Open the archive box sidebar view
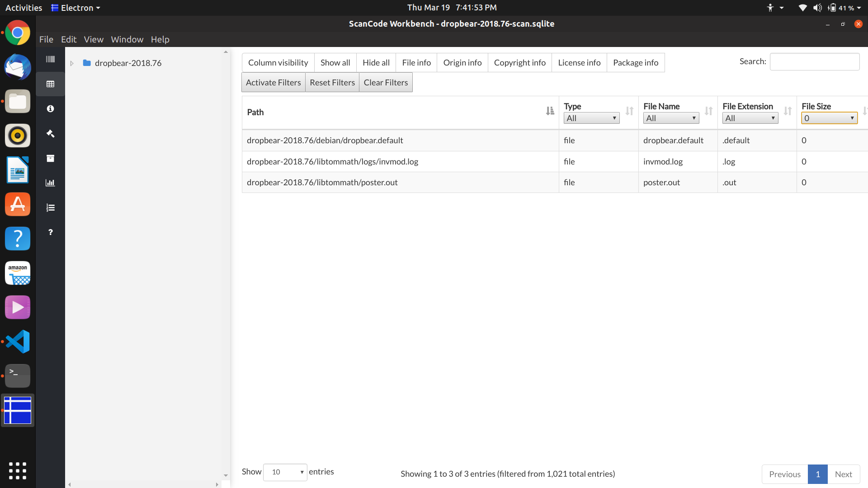Viewport: 868px width, 488px height. click(x=50, y=158)
